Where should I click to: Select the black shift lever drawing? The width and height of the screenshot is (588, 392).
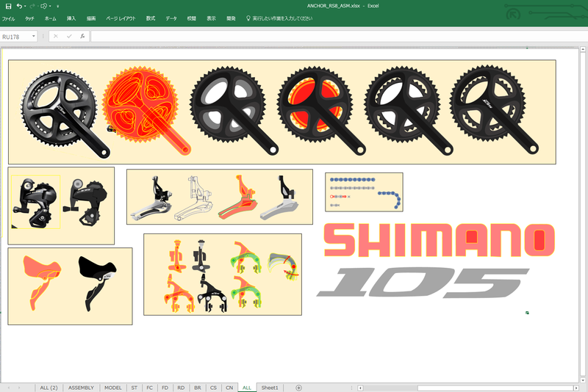[x=98, y=283]
